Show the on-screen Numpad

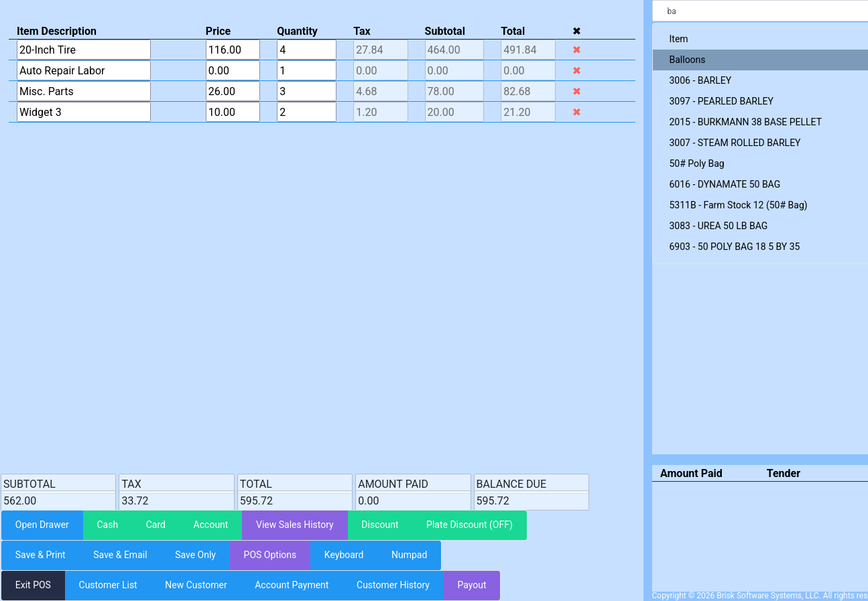(409, 555)
